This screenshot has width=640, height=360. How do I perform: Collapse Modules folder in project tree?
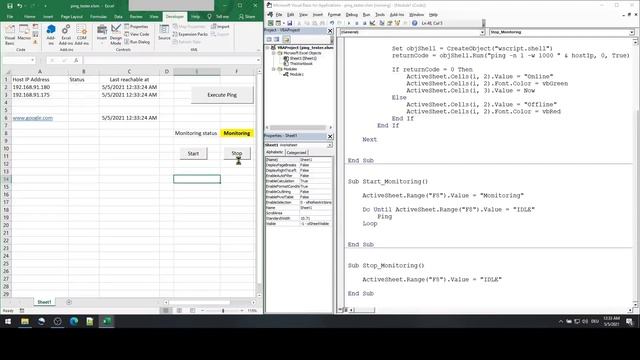(x=274, y=69)
